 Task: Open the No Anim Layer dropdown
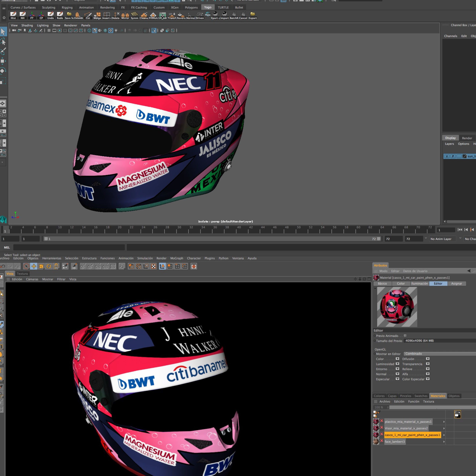pos(443,239)
